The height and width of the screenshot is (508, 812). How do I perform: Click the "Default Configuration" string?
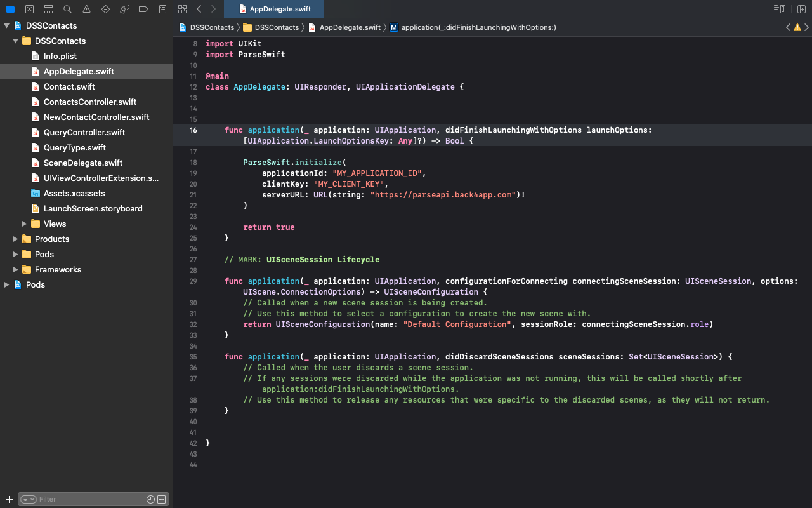[x=457, y=324]
